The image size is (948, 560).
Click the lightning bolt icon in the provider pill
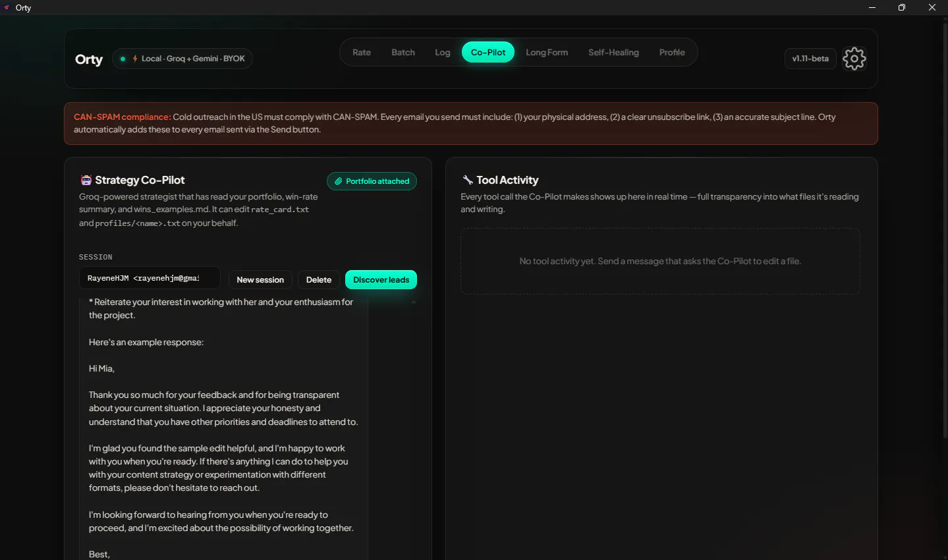(135, 59)
